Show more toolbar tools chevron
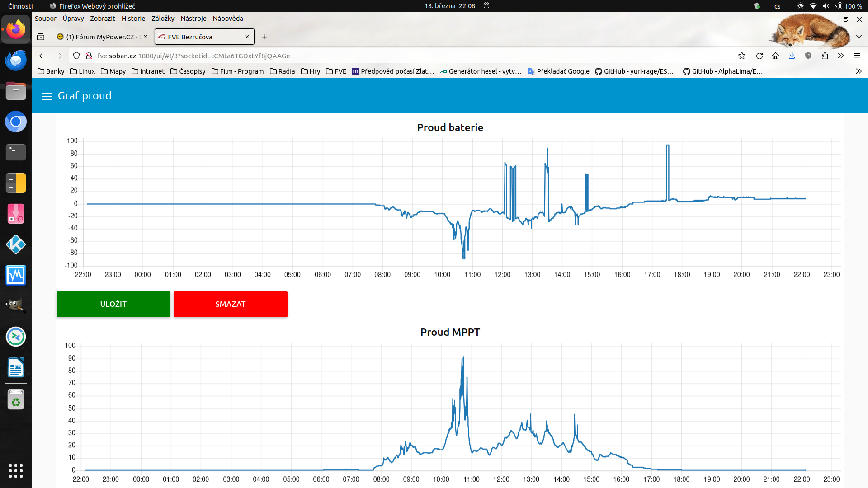The width and height of the screenshot is (868, 488). pos(840,56)
